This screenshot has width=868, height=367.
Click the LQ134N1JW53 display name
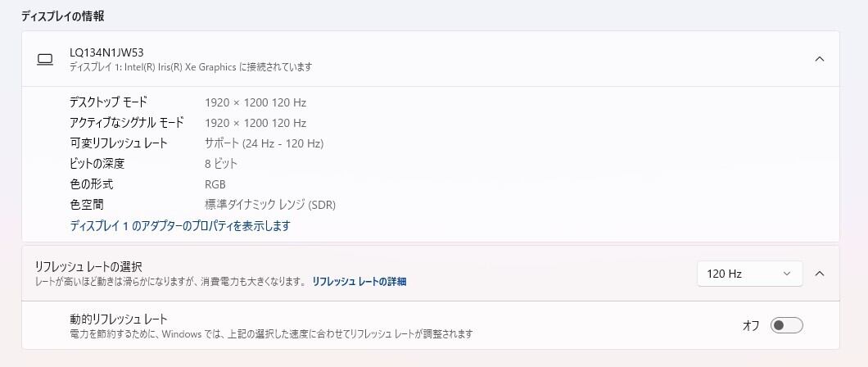click(106, 52)
